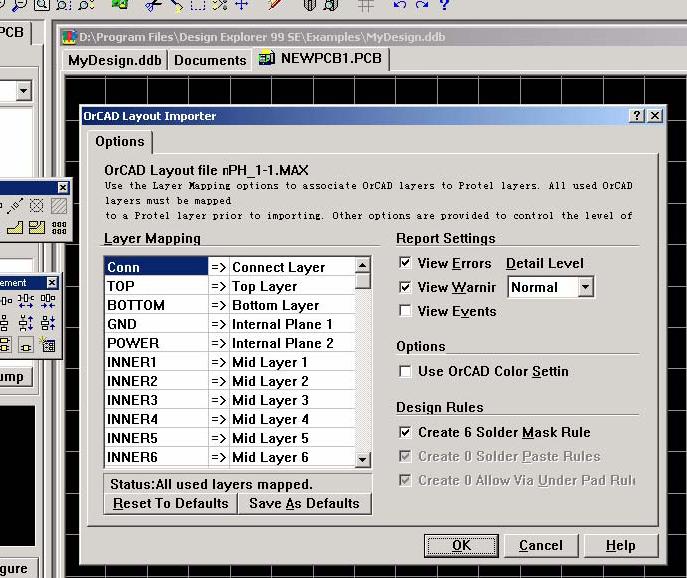Click the increase vertical spacing icon

26,323
